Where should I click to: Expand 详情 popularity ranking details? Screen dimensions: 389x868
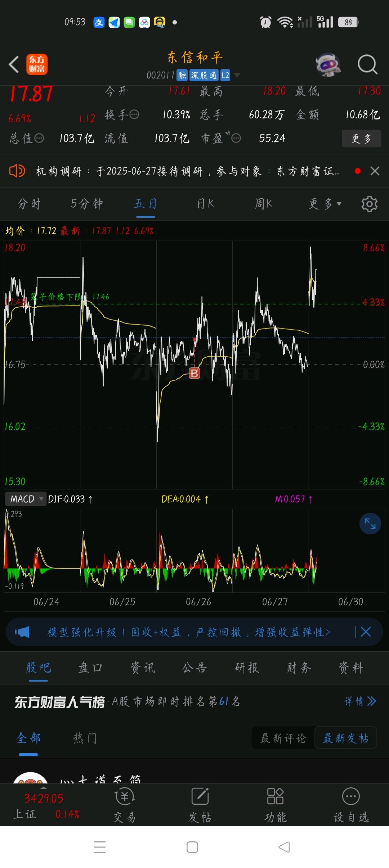(x=360, y=701)
